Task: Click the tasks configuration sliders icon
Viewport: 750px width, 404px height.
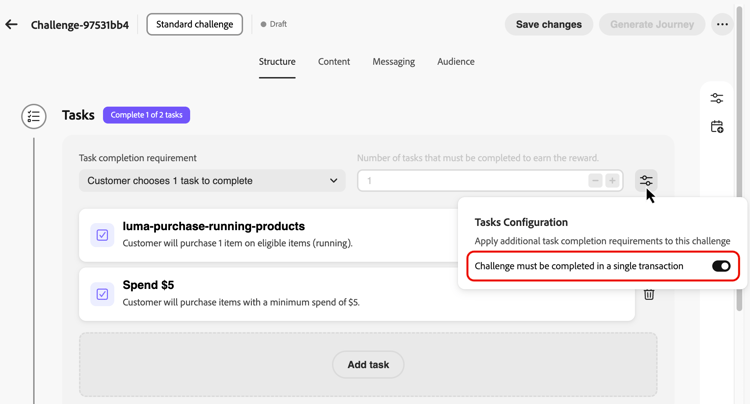Action: pyautogui.click(x=646, y=181)
